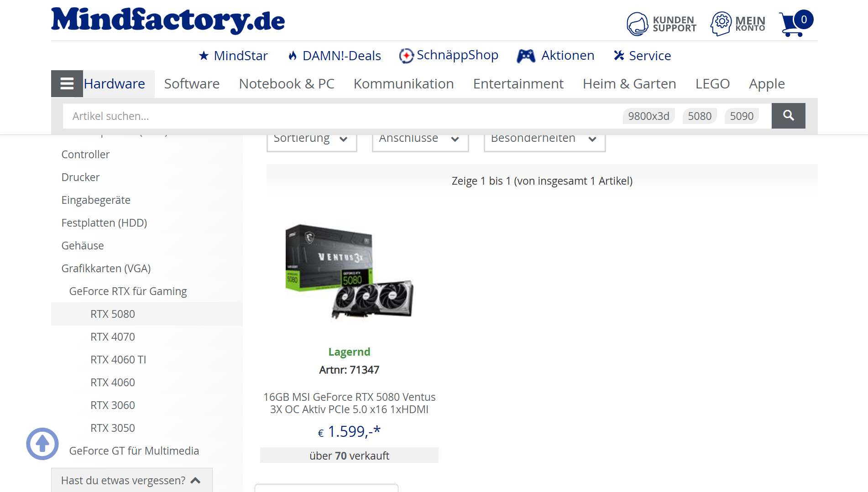Select GeForce RTX für Gaming
The image size is (868, 492).
[x=128, y=291]
